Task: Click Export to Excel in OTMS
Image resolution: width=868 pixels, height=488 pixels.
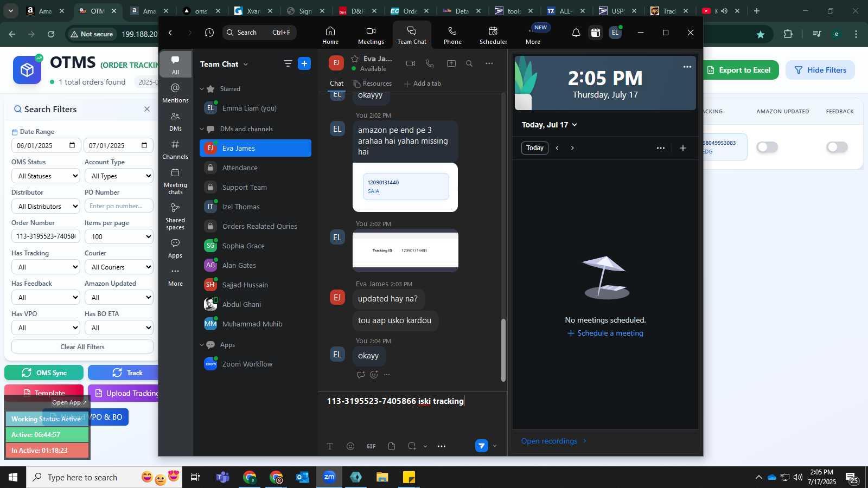Action: click(741, 70)
